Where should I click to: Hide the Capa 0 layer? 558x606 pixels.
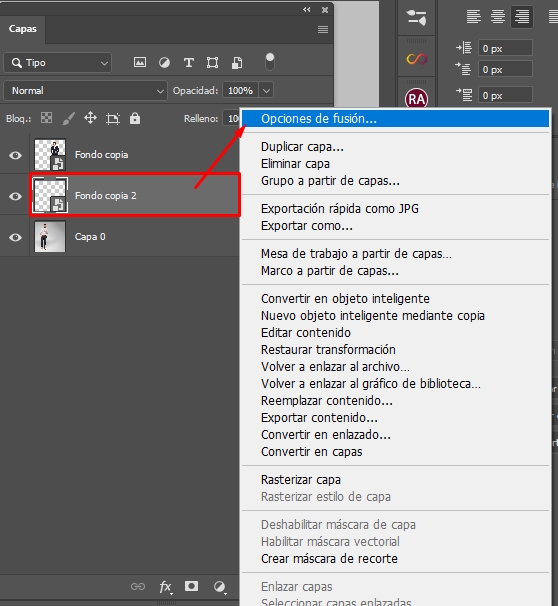[x=15, y=237]
